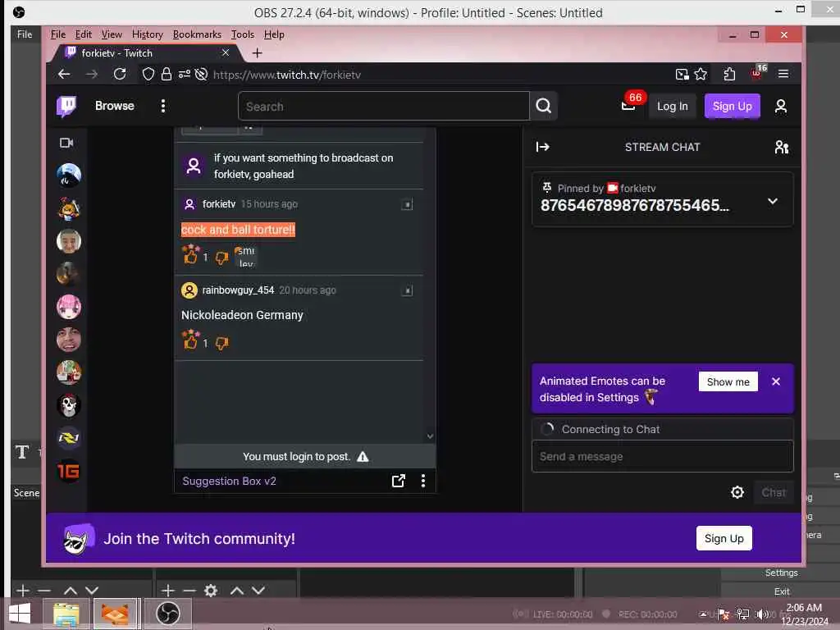Open File Explorer from taskbar
The width and height of the screenshot is (840, 630).
pos(66,614)
